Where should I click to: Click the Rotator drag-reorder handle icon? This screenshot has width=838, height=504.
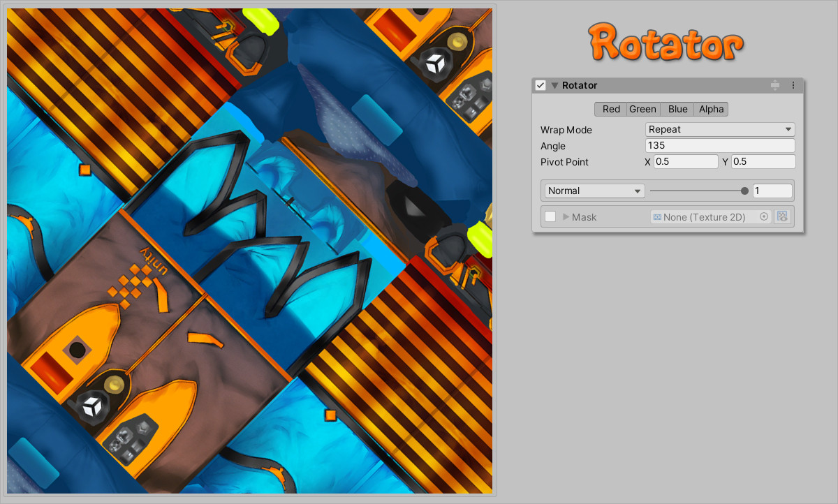(x=775, y=85)
